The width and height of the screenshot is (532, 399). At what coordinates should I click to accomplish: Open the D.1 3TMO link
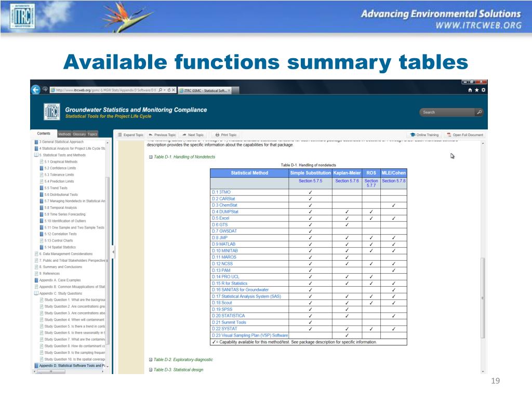[221, 192]
